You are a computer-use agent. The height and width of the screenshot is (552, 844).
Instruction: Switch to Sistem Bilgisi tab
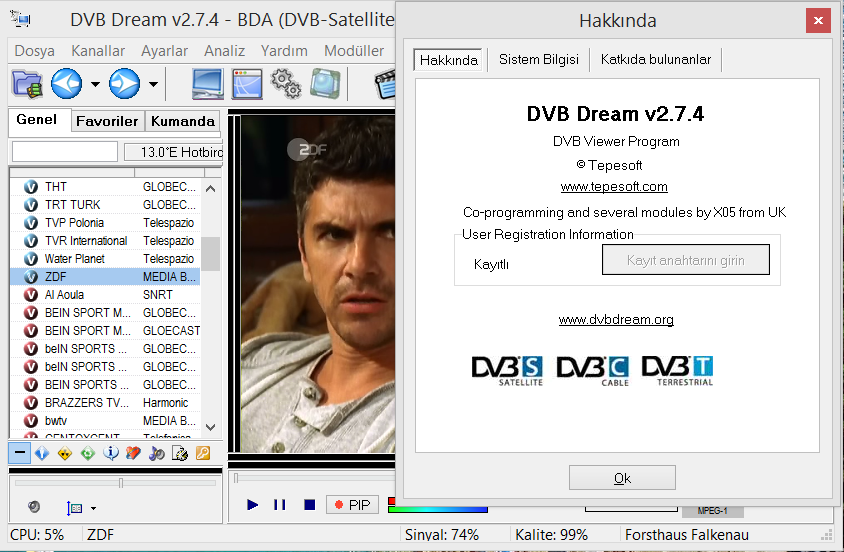[x=539, y=59]
